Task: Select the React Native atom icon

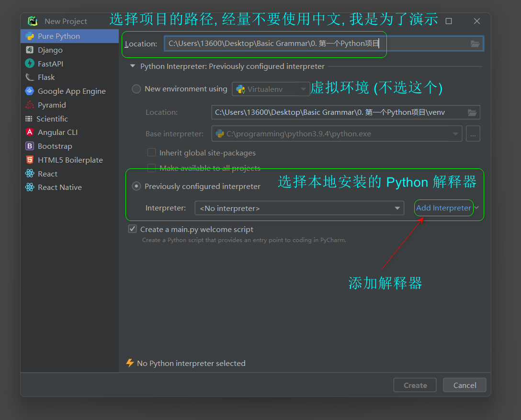Action: click(30, 187)
